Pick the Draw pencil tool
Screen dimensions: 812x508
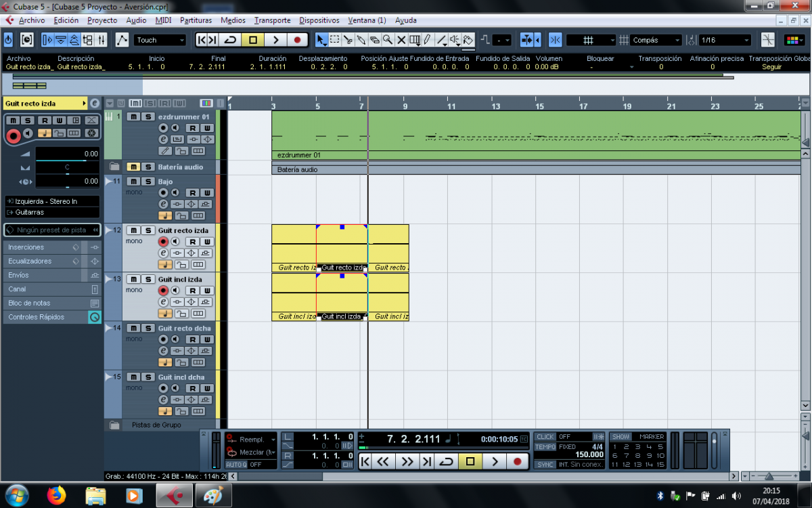coord(427,40)
